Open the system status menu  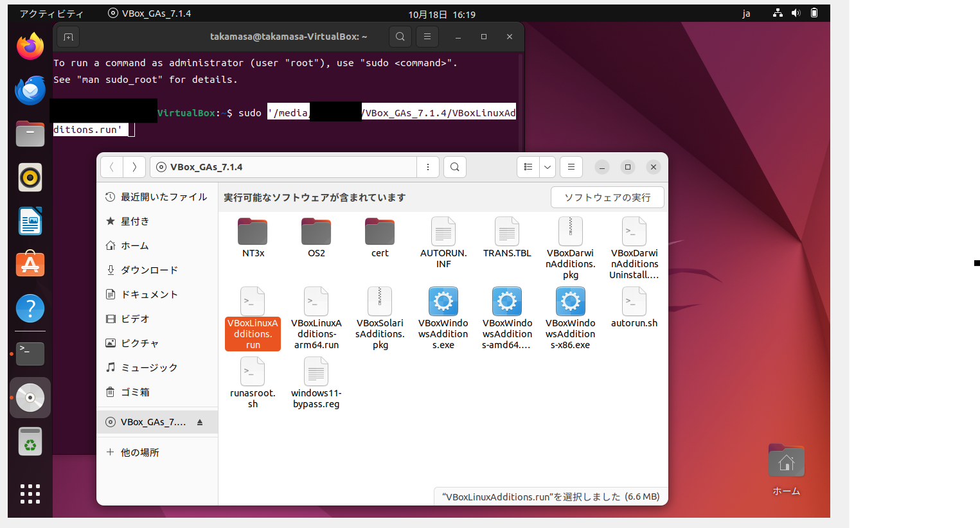tap(796, 13)
